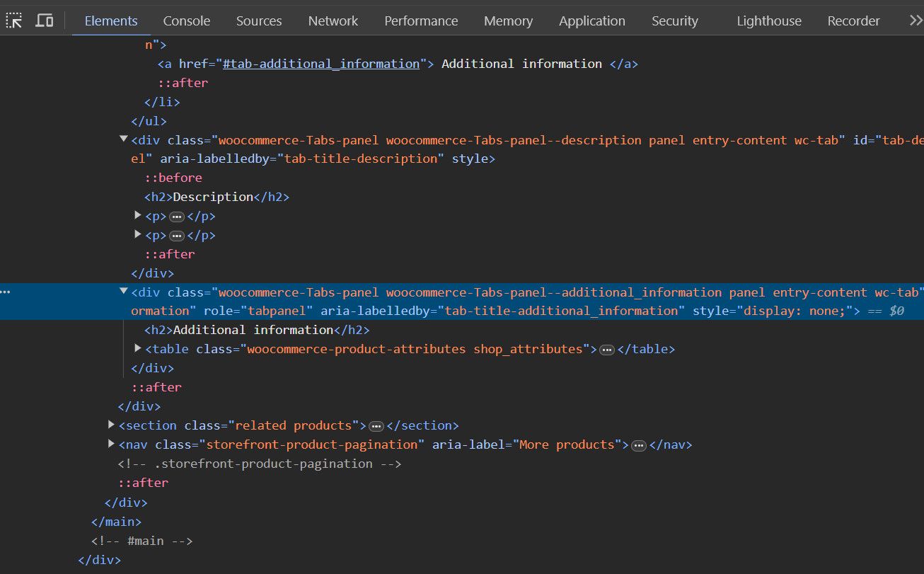Screen dimensions: 924x574
Task: Expand the second p element
Action: click(x=138, y=234)
